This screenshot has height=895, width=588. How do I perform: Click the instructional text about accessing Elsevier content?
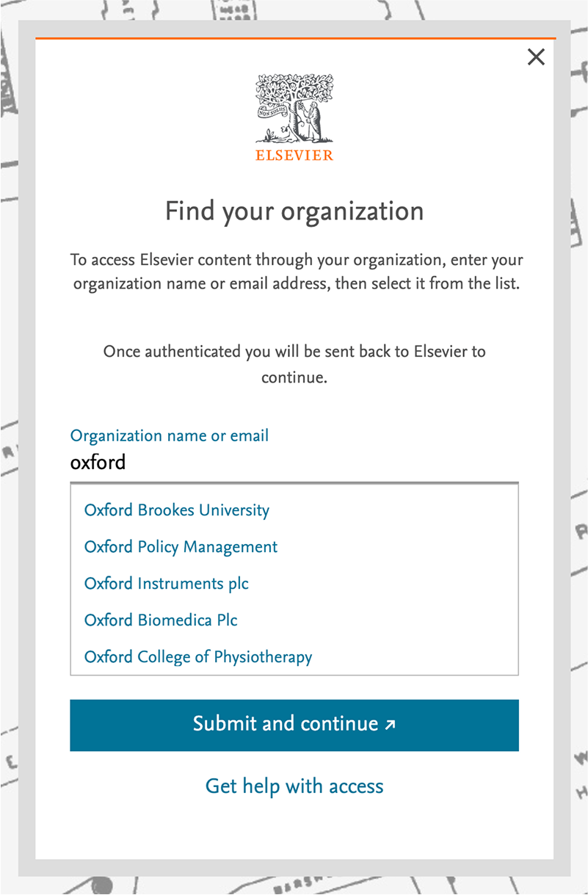click(294, 271)
